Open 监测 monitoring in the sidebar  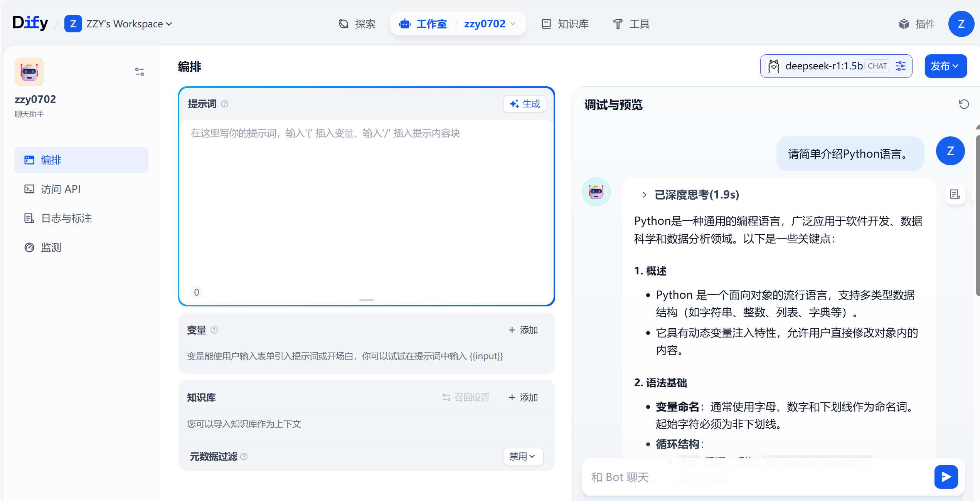51,247
